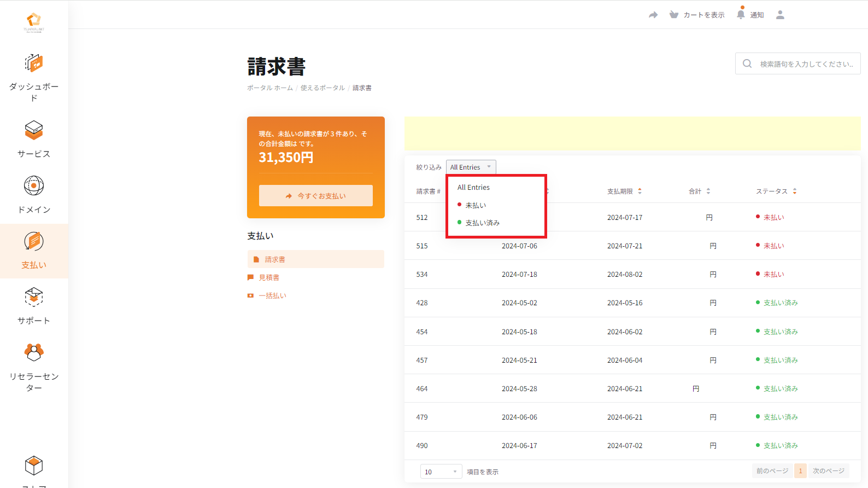Open invoice 457 row

(632, 360)
